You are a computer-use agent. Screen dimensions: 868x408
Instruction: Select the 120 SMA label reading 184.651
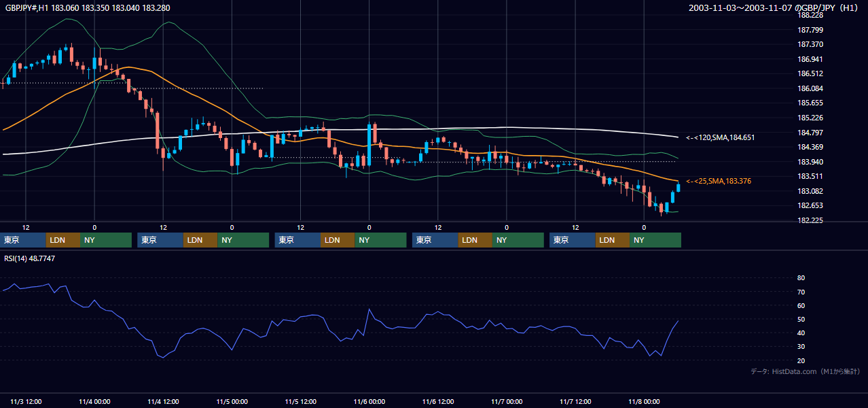click(x=720, y=137)
